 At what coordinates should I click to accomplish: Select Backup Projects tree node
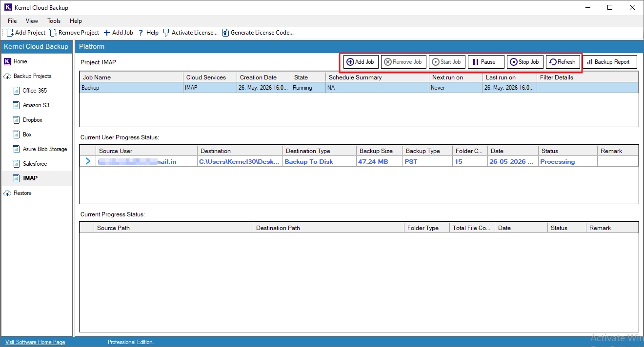point(32,76)
